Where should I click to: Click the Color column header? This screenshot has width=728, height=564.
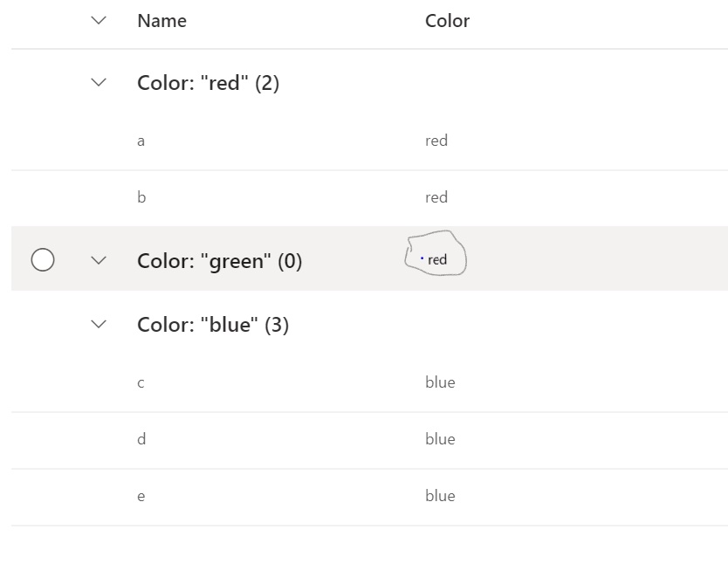click(x=447, y=20)
